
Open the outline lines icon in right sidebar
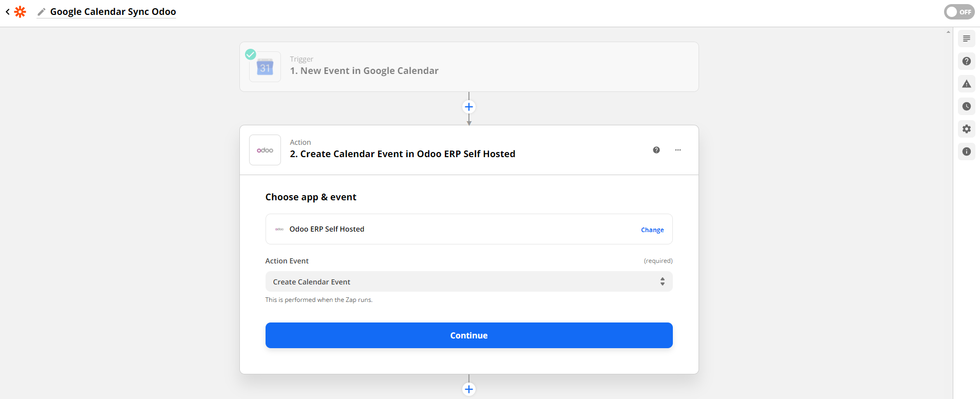pos(967,39)
